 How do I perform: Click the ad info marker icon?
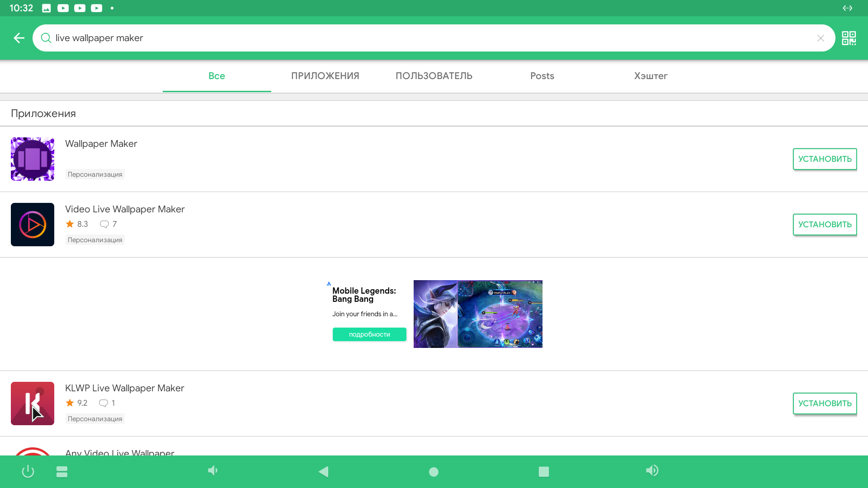pos(329,284)
